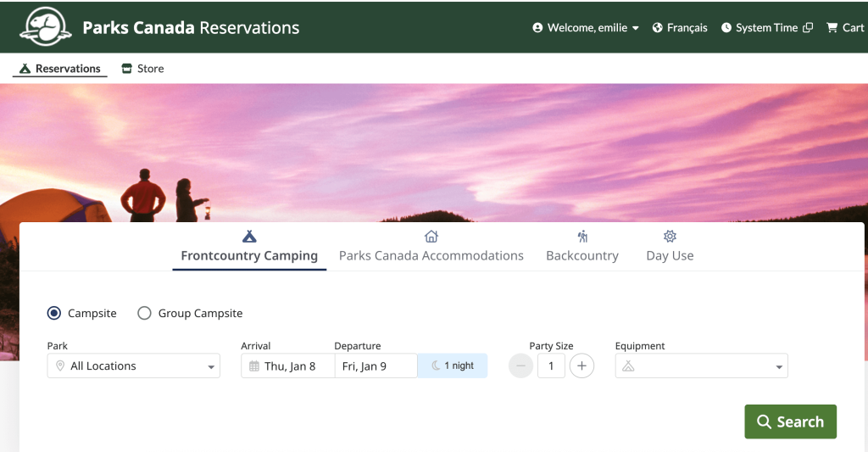This screenshot has width=868, height=452.
Task: Select the Group Campsite radio button
Action: 144,314
